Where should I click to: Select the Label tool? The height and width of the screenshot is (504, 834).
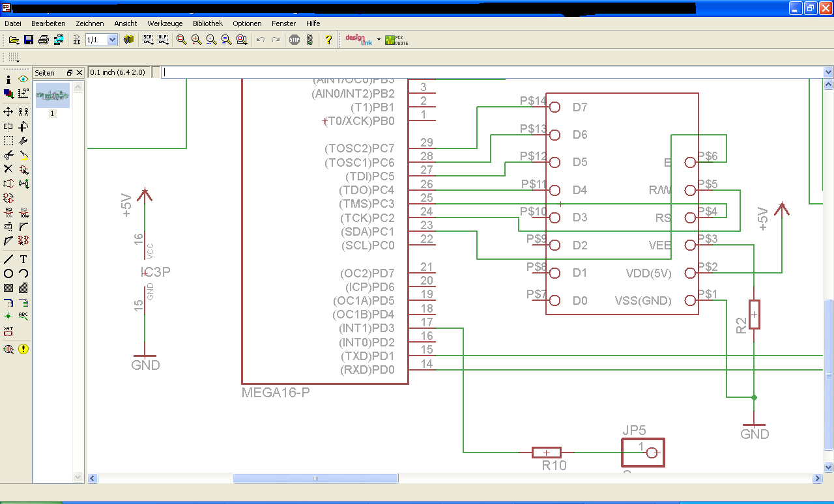click(x=23, y=316)
